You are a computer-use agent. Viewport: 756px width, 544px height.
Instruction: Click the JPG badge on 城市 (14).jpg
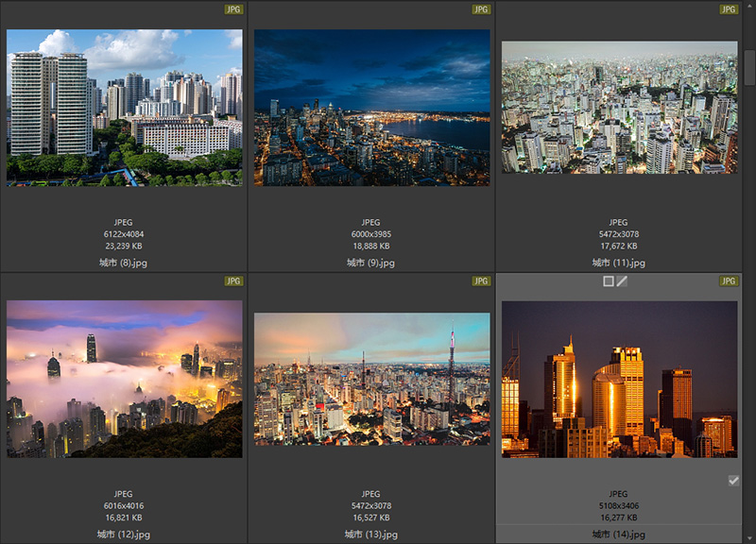(729, 281)
